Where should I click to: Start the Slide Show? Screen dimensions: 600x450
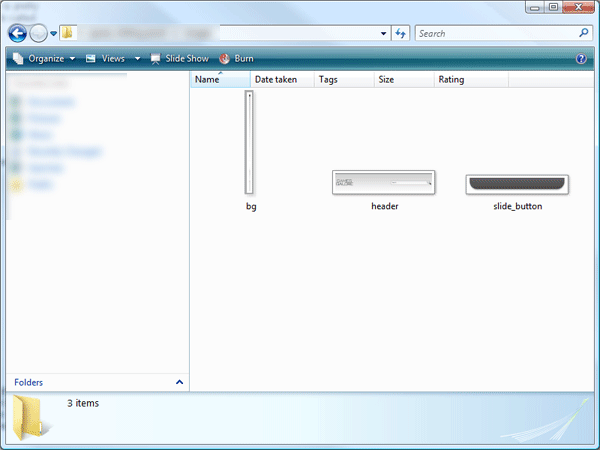point(179,59)
